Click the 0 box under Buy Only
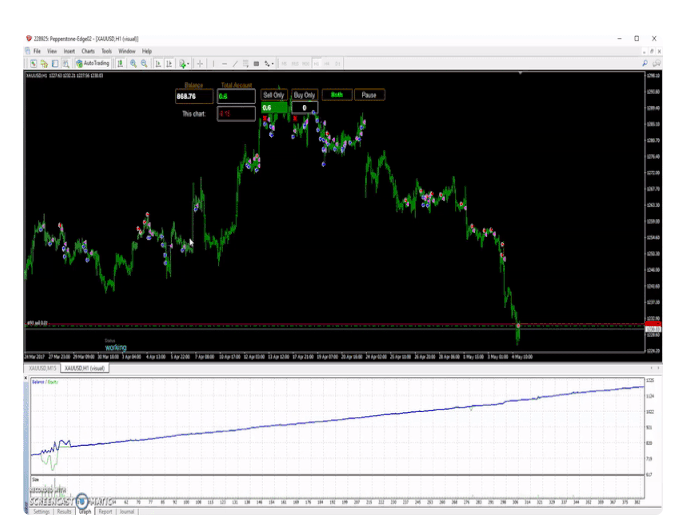This screenshot has width=679, height=530. [304, 107]
